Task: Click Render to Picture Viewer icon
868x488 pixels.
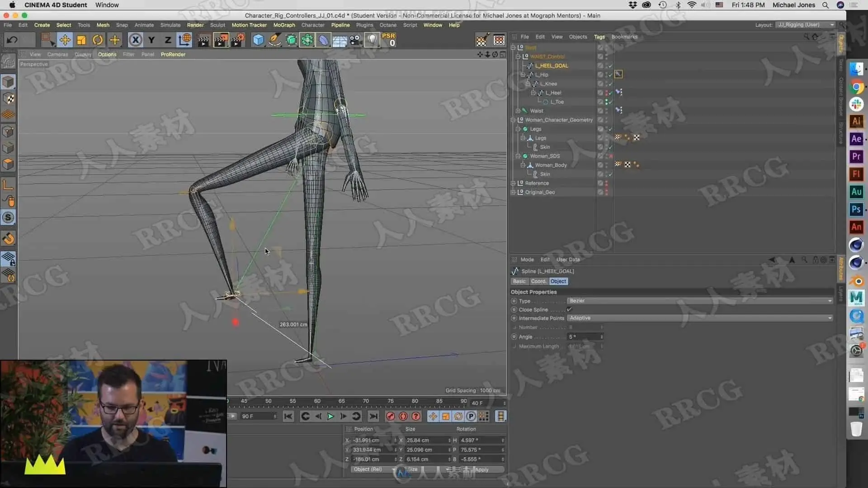Action: [x=221, y=40]
